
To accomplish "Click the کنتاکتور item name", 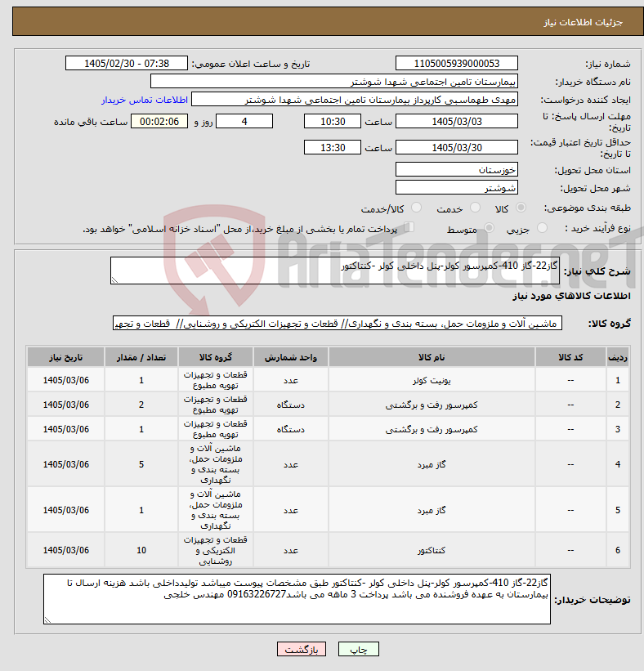I will 432,550.
